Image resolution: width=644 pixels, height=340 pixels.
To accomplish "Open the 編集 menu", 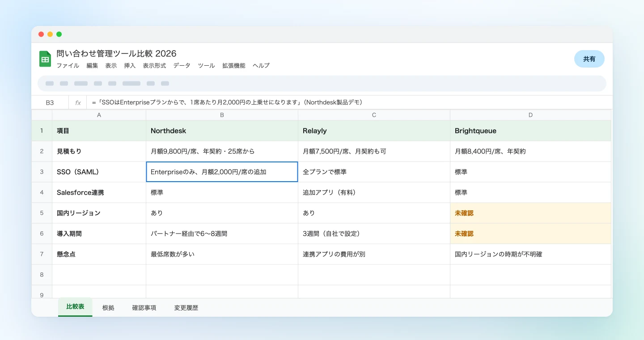I will pos(92,66).
